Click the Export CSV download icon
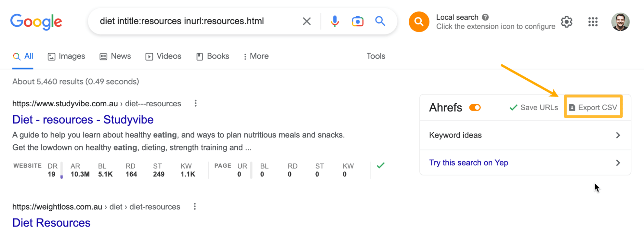Screen dimensions: 644x233 [x=572, y=107]
